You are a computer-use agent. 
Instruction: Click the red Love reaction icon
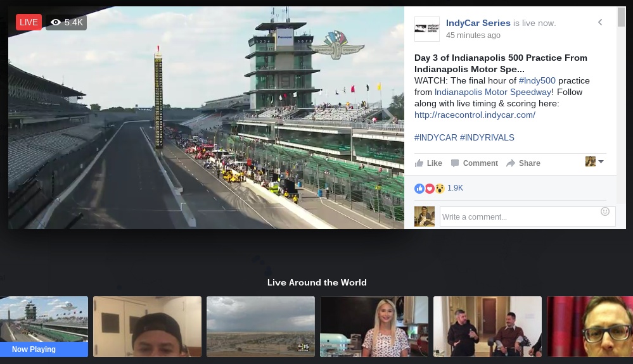click(429, 189)
